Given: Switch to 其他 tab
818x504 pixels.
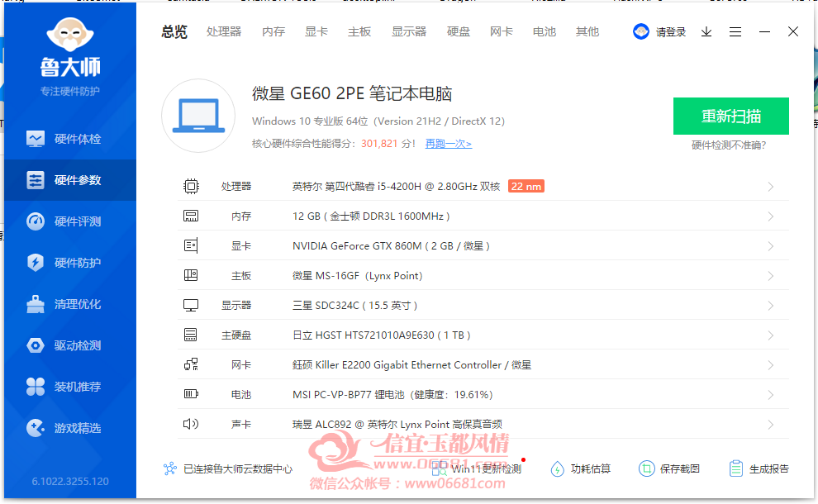Looking at the screenshot, I should (x=587, y=32).
